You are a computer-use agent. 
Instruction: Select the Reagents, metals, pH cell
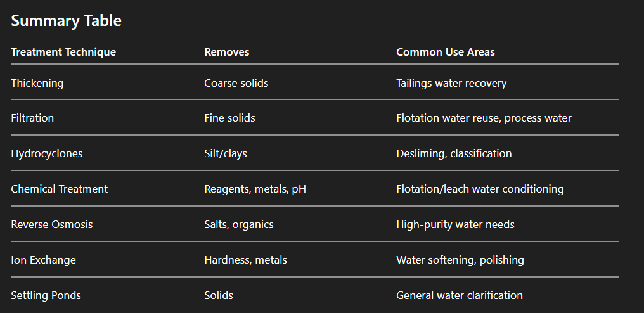coord(255,189)
